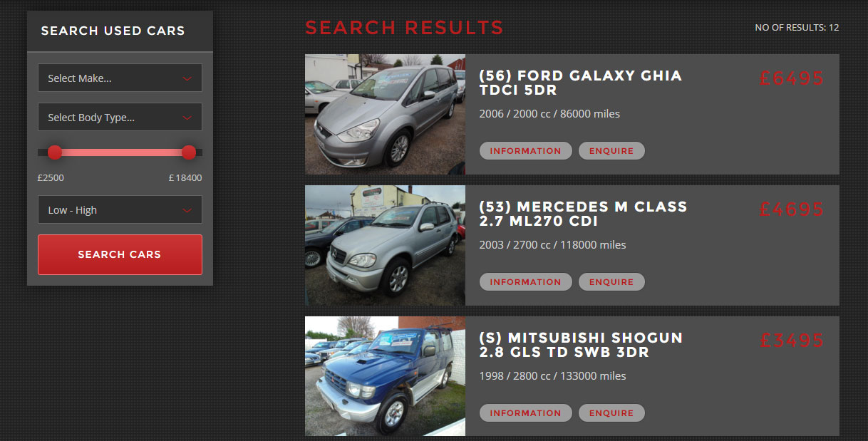Open Information for the Mercedes M Class
The width and height of the screenshot is (868, 441).
[x=525, y=281]
